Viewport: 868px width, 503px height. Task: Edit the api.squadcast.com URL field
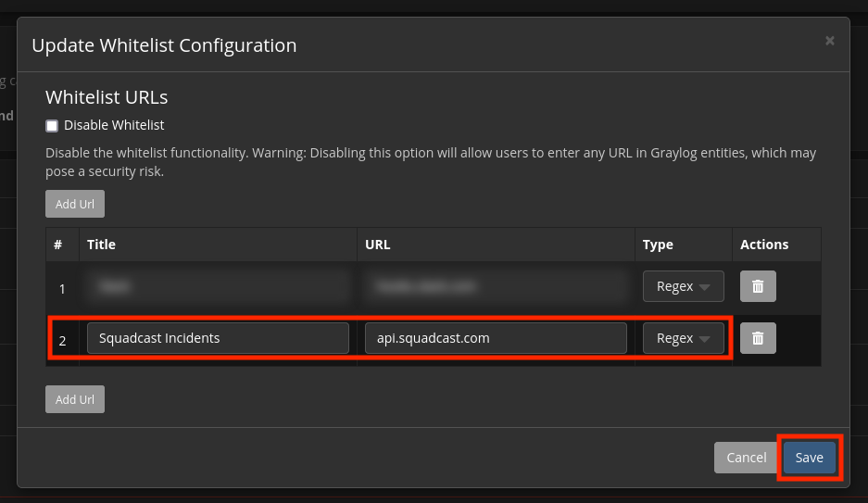(496, 338)
